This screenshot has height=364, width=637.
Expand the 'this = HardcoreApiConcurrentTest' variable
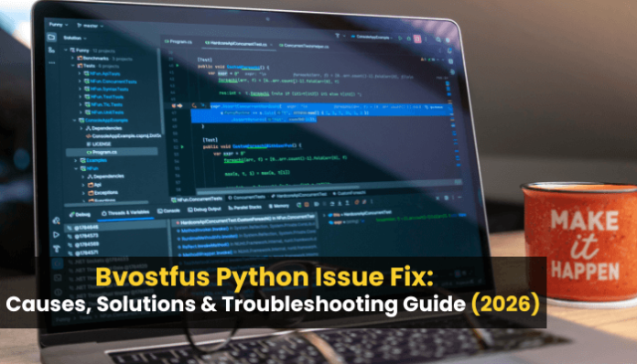point(325,214)
